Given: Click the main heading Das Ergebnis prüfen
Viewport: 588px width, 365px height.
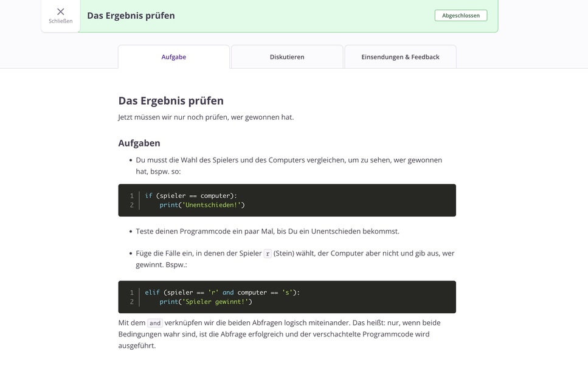Looking at the screenshot, I should pyautogui.click(x=171, y=101).
